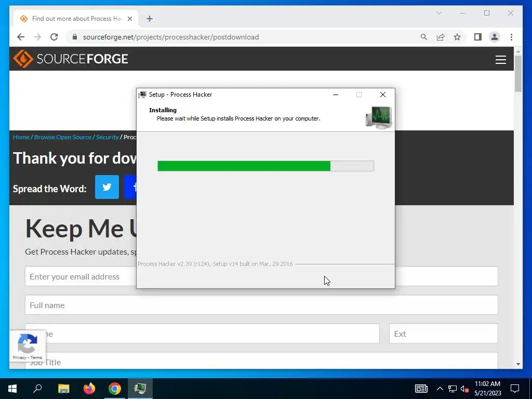532x399 pixels.
Task: Click the scrollbar down arrow
Action: [x=518, y=364]
